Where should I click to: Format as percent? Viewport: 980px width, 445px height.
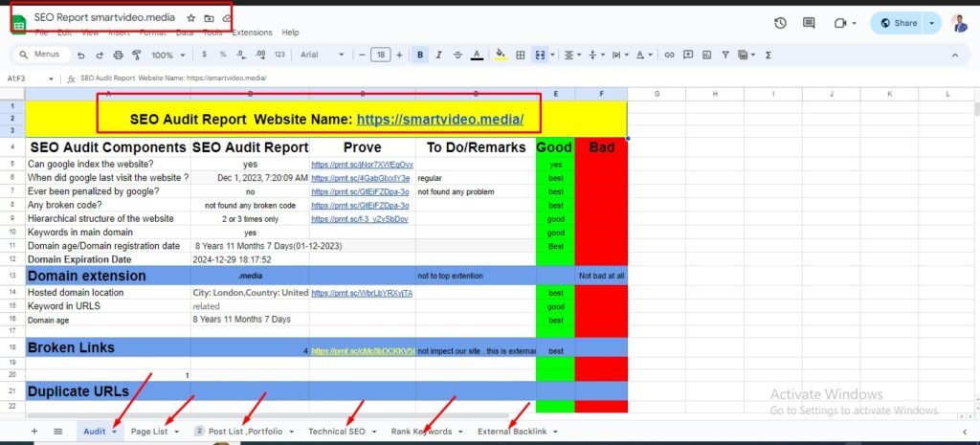click(x=222, y=55)
